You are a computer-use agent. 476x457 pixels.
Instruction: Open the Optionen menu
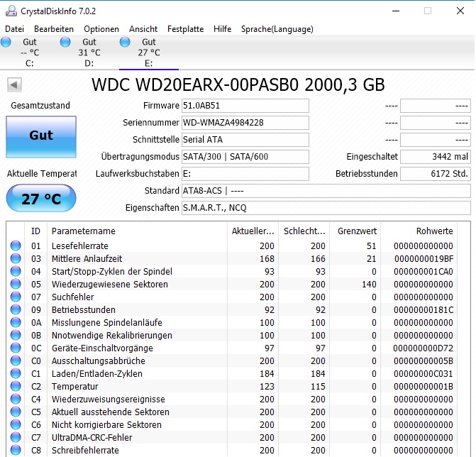(x=101, y=29)
